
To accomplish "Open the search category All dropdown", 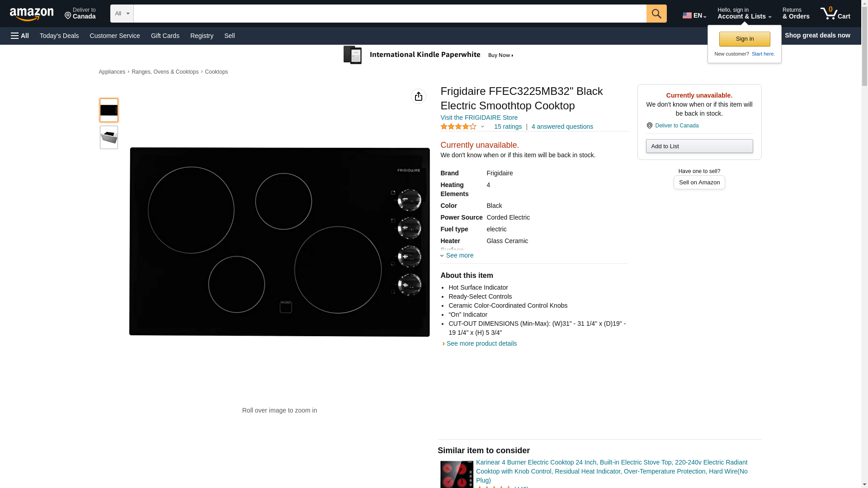I will click(122, 14).
